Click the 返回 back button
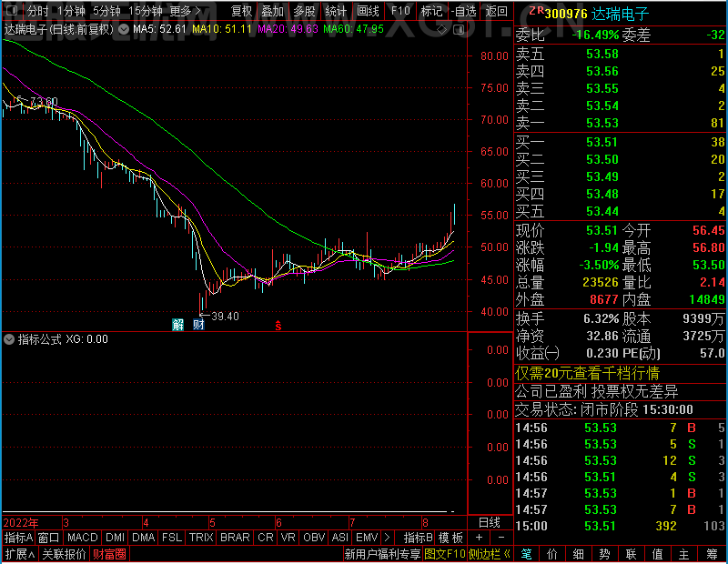Image resolution: width=728 pixels, height=564 pixels. (x=496, y=11)
